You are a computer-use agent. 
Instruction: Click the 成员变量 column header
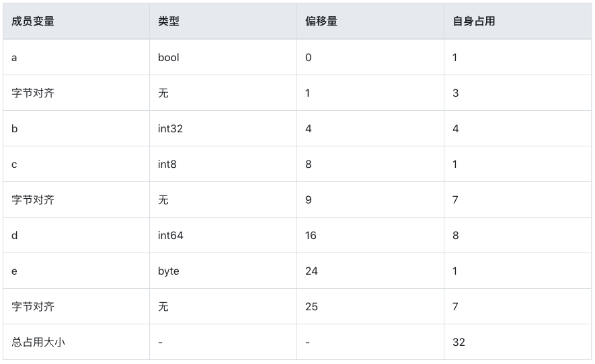click(33, 21)
